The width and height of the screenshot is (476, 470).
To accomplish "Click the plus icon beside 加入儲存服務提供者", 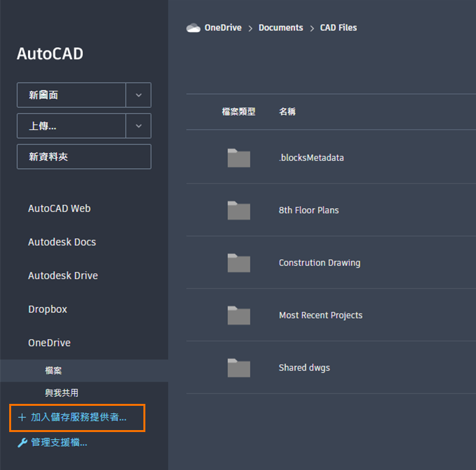I will pyautogui.click(x=22, y=418).
